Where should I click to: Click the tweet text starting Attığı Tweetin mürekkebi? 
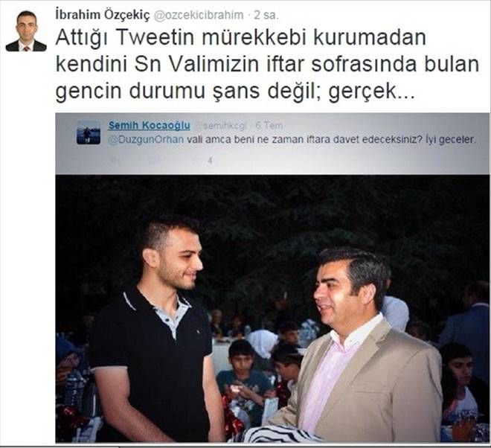(267, 64)
